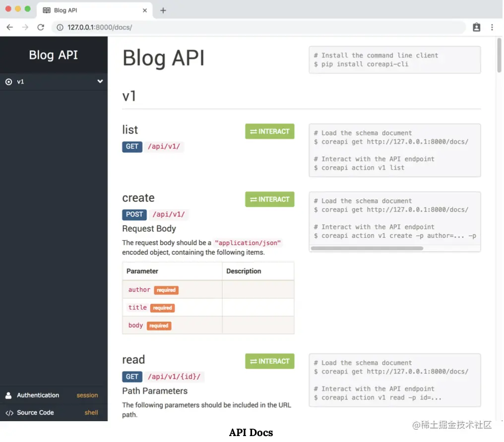The width and height of the screenshot is (504, 442).
Task: Go back with the browser back arrow
Action: pos(9,27)
